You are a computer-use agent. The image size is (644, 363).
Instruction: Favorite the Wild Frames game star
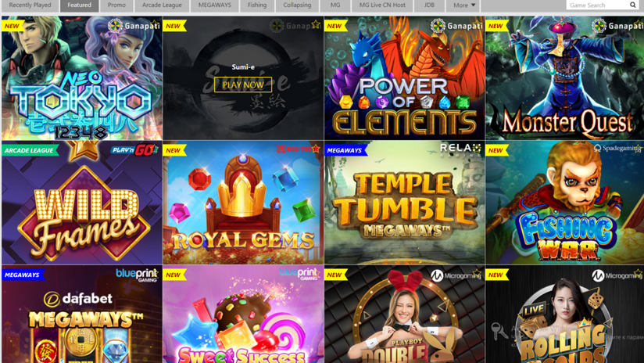[x=155, y=149]
